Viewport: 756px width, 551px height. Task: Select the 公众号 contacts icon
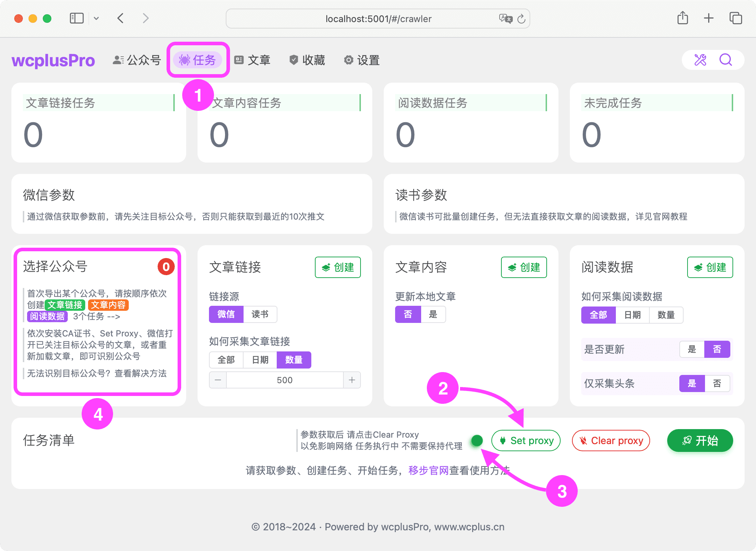tap(118, 60)
